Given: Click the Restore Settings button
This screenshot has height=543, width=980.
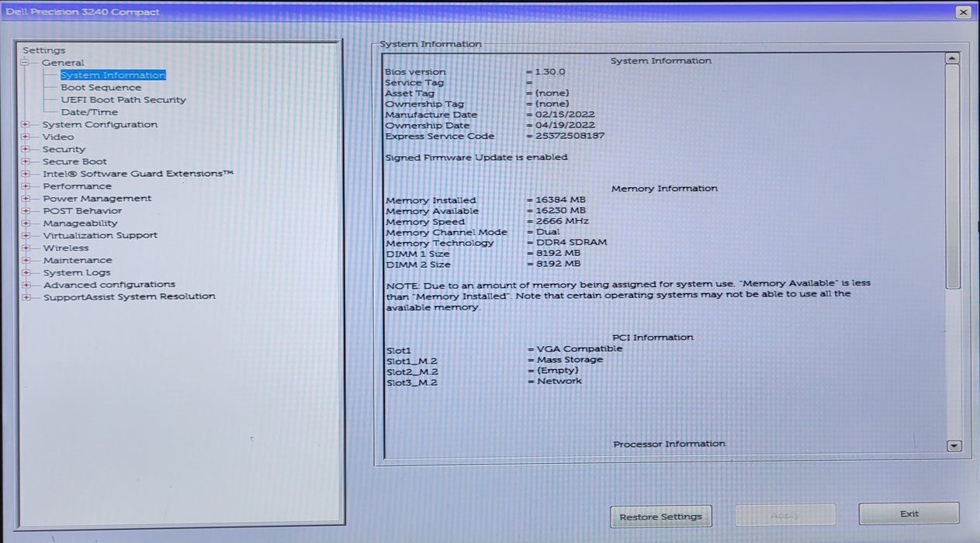Looking at the screenshot, I should point(660,517).
